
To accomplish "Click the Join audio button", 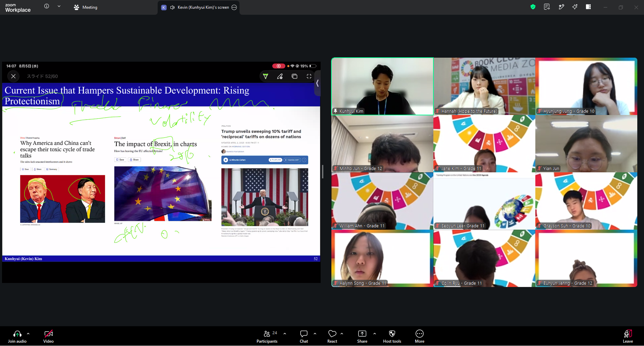I will coord(17,337).
